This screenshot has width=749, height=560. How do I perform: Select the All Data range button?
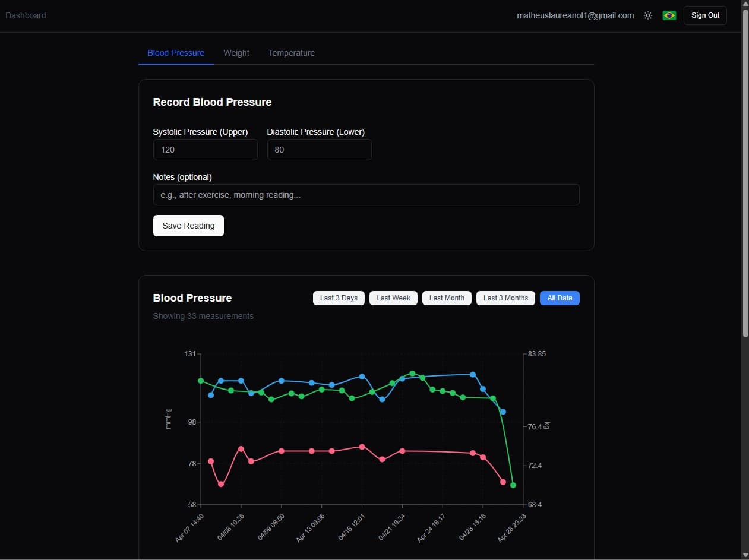click(x=560, y=298)
